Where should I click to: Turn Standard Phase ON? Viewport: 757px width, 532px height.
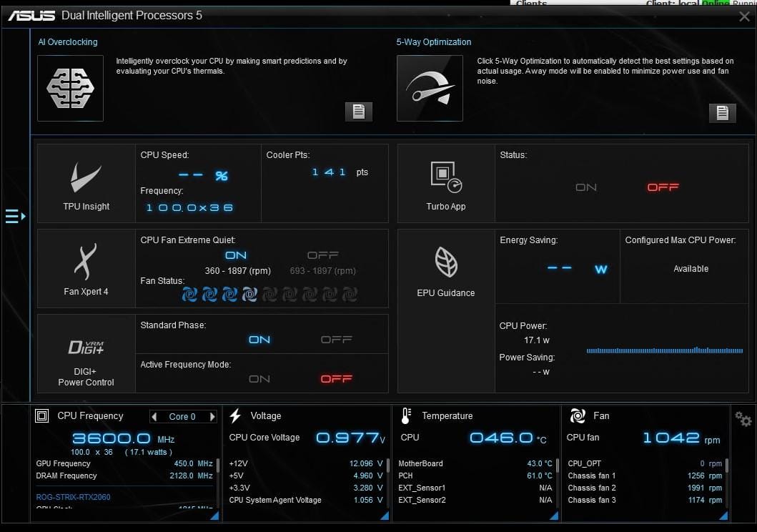pyautogui.click(x=259, y=340)
